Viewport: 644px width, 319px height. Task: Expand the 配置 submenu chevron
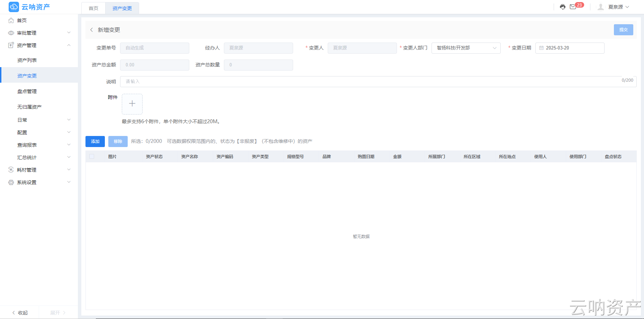69,132
